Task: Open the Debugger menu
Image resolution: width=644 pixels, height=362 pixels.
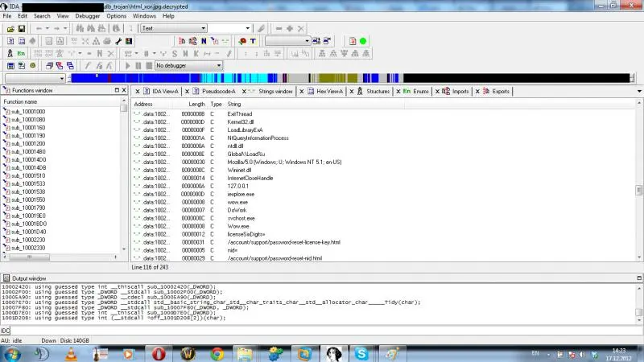Action: (88, 16)
